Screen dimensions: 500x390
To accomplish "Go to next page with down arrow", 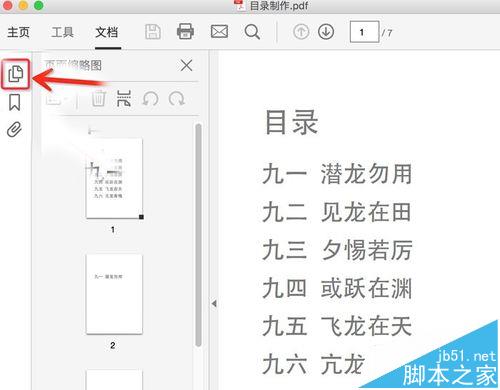I will coord(326,32).
